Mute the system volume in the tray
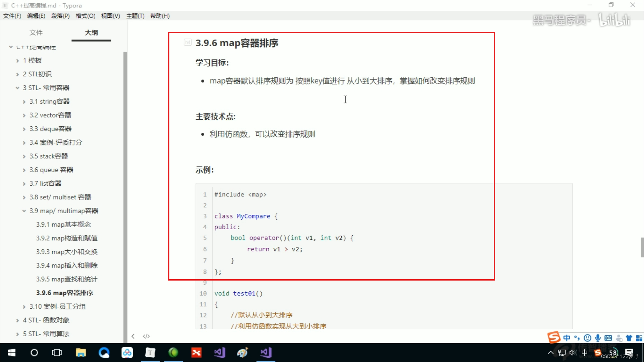The height and width of the screenshot is (362, 644). pyautogui.click(x=573, y=353)
